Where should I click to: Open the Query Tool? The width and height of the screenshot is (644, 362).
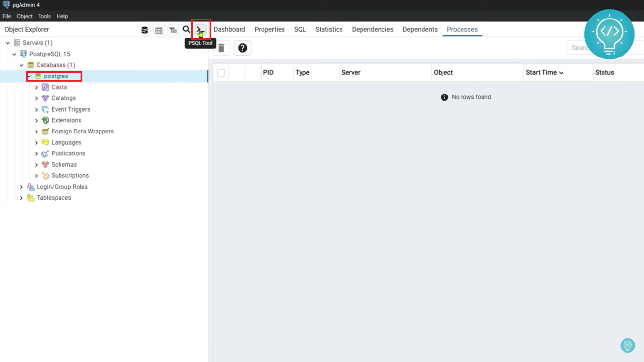click(145, 29)
